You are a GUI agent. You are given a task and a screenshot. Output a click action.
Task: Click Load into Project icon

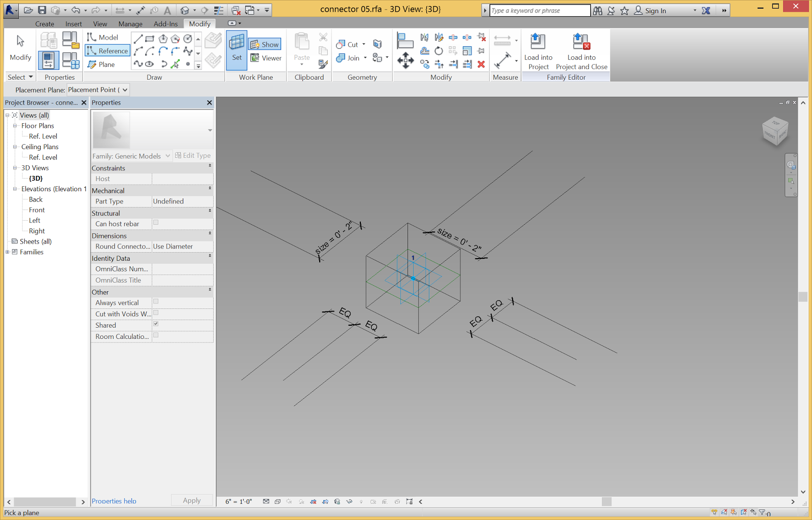(538, 51)
